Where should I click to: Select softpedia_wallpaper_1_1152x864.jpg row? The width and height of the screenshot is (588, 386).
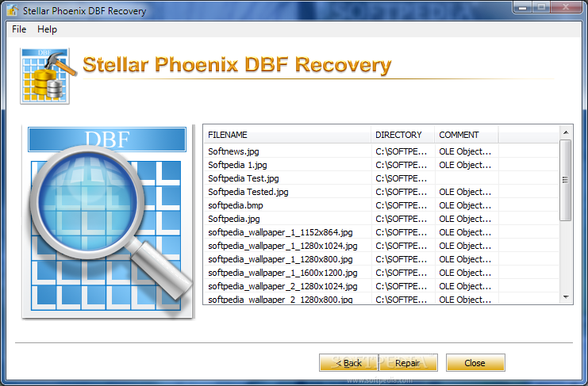point(381,232)
